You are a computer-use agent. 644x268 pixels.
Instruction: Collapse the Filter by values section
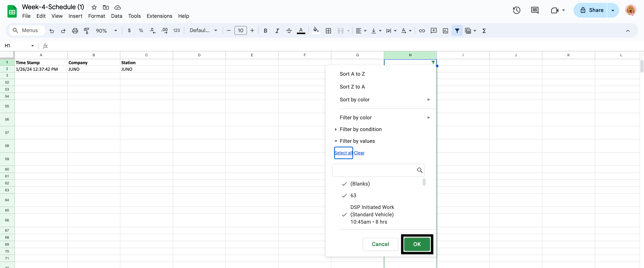[357, 141]
